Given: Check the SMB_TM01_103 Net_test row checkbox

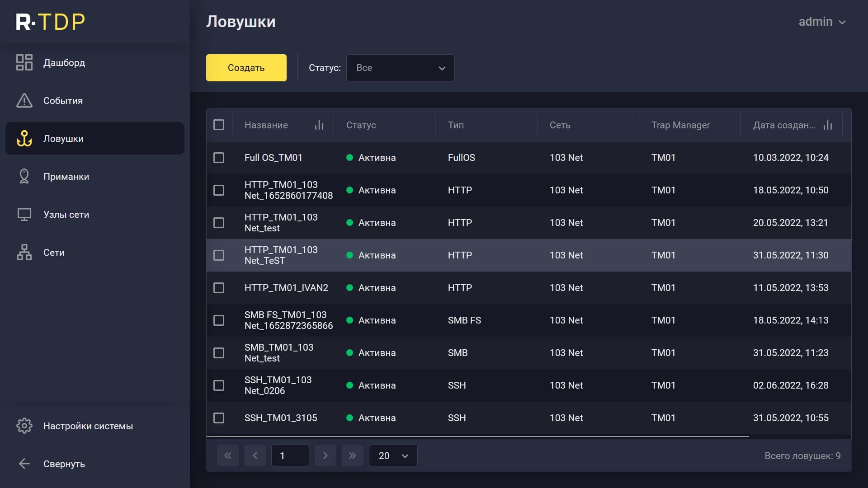Looking at the screenshot, I should pyautogui.click(x=219, y=352).
